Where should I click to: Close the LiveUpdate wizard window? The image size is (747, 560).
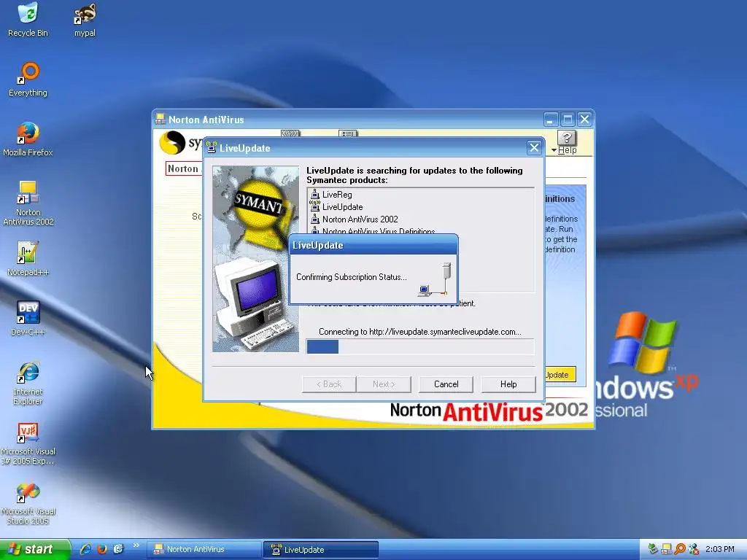coord(534,147)
